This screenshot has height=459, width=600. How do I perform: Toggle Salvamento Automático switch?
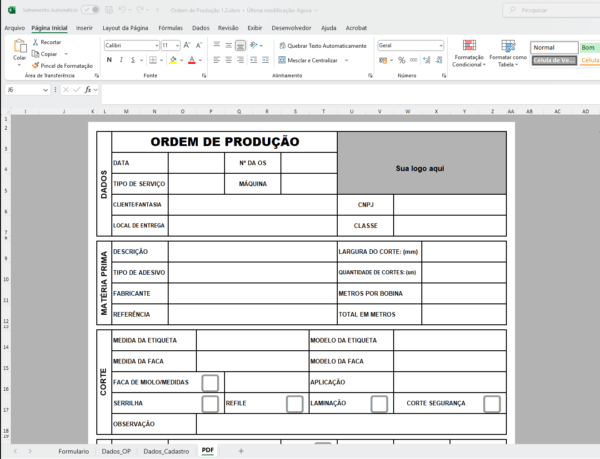(x=90, y=10)
